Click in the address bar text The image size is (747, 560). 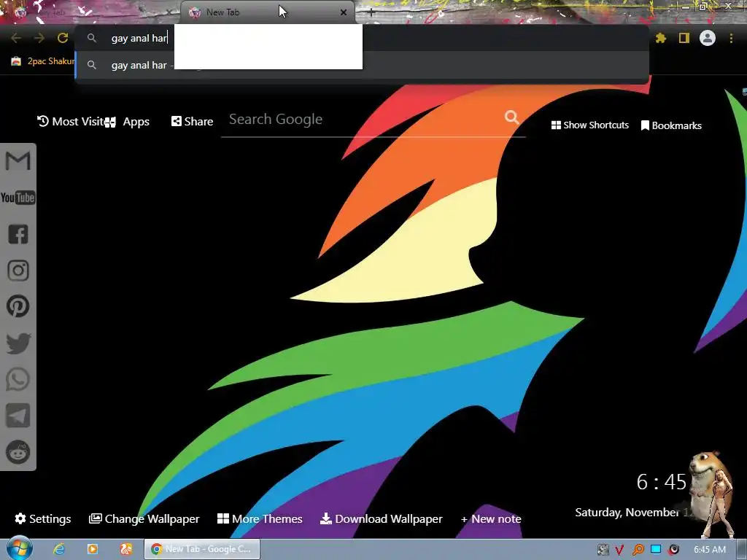tap(139, 38)
